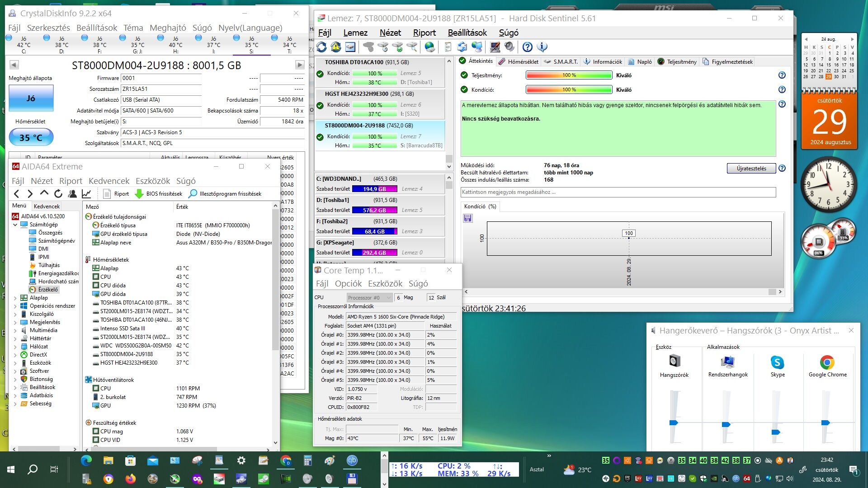Screen dimensions: 868x488
Task: Click the comment field 'Kattintson megjegyzés megadásához'
Action: click(618, 192)
